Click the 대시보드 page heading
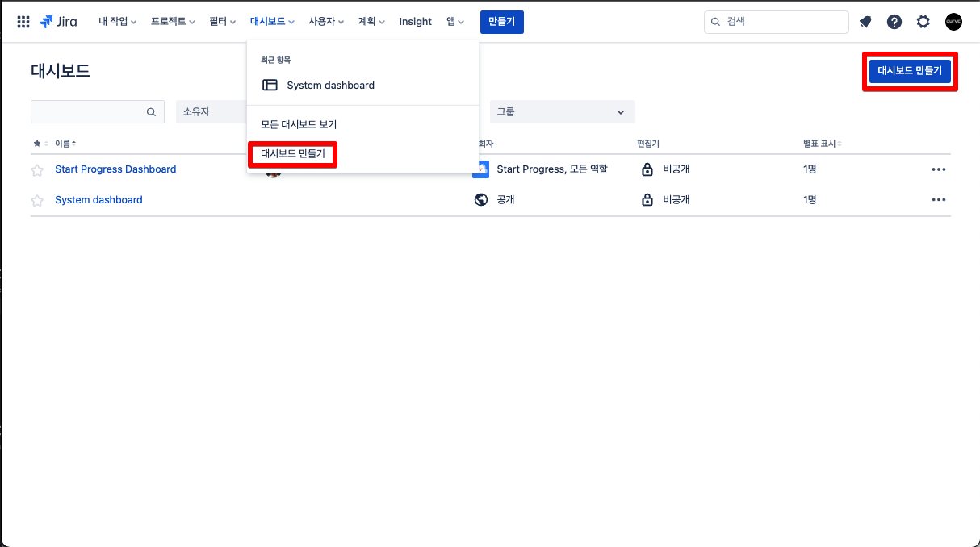 pos(61,70)
